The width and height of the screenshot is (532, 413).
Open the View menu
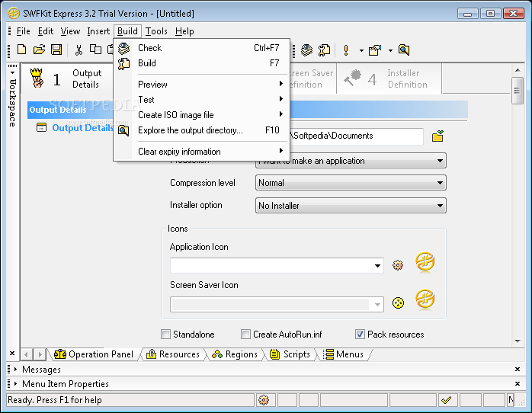click(70, 31)
